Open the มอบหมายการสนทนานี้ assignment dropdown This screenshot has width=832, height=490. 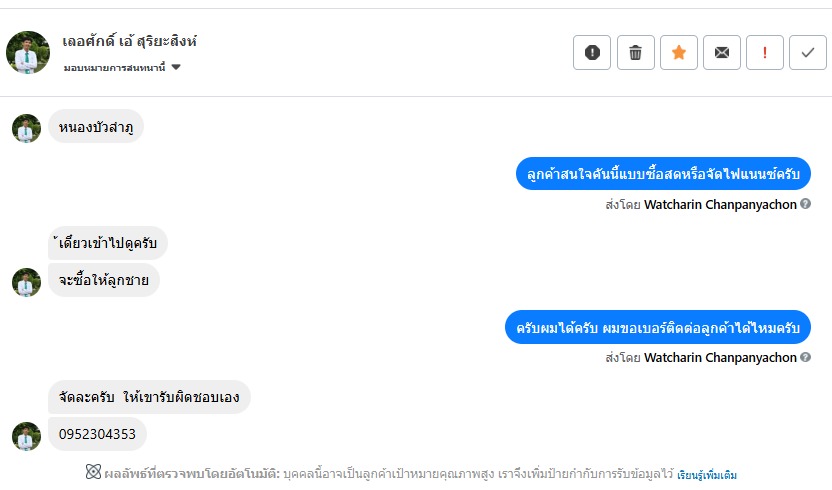coord(122,67)
